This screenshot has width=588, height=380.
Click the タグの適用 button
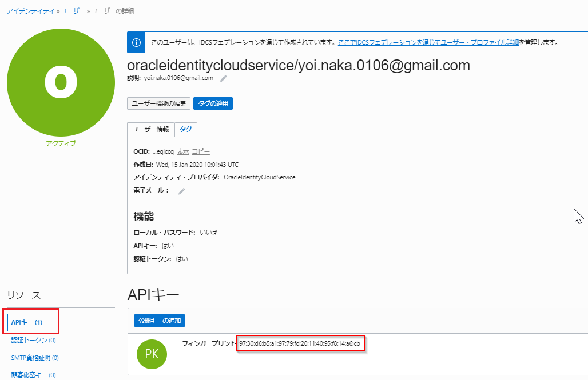[x=213, y=103]
